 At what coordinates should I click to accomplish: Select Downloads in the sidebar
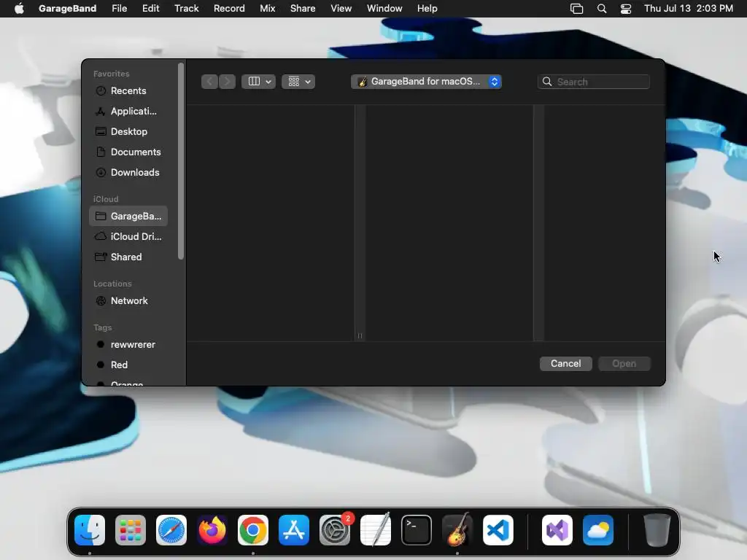tap(128, 172)
